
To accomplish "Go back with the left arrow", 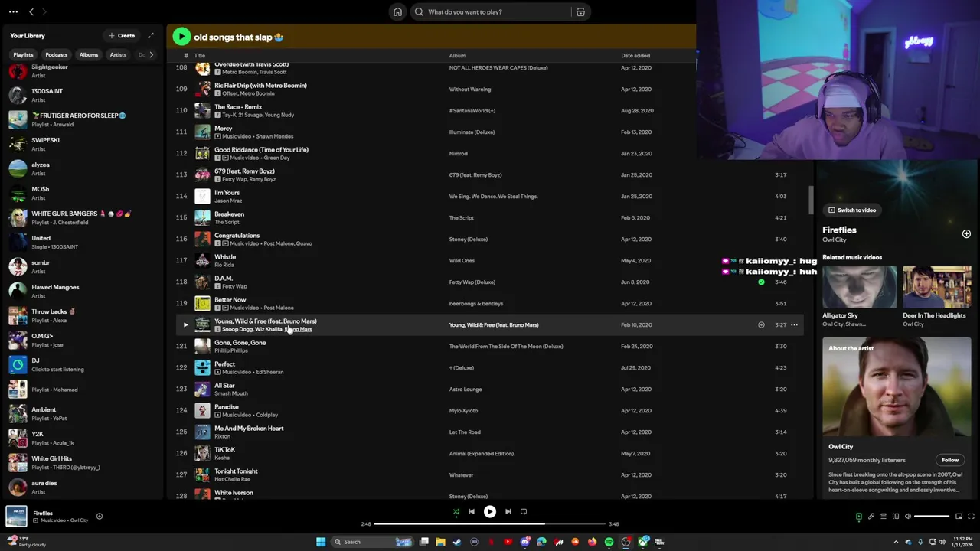I will tap(31, 11).
